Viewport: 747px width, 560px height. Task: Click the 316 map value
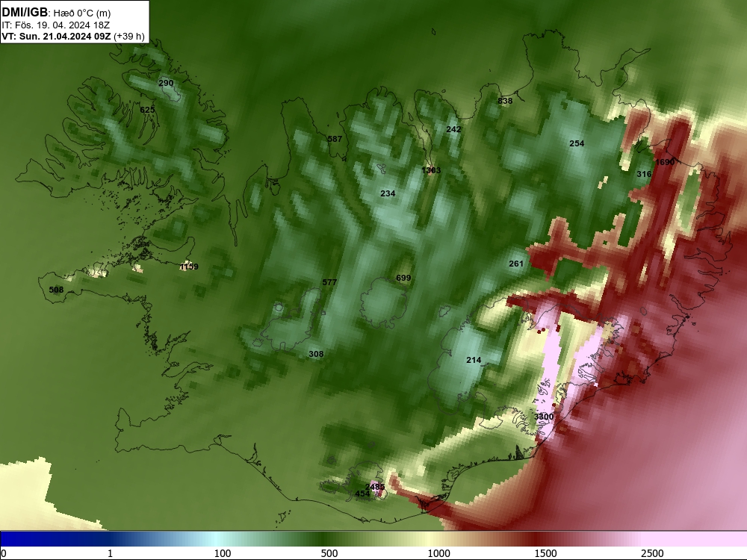point(644,174)
